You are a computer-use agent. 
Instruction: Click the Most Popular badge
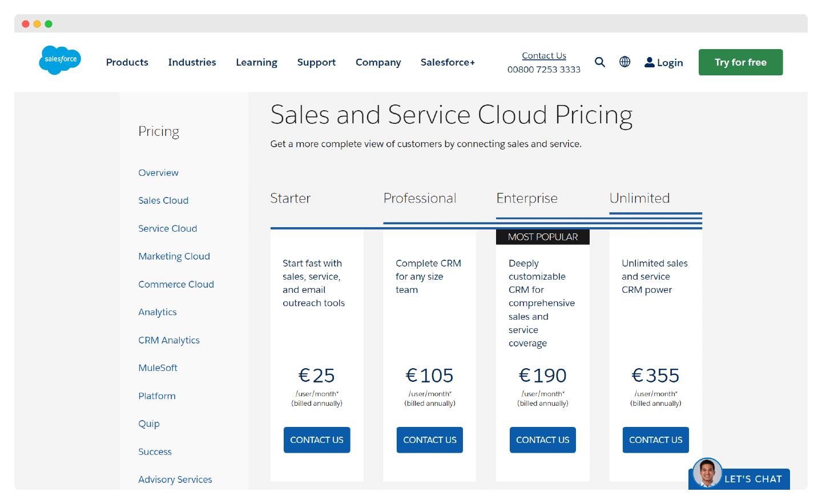pyautogui.click(x=543, y=237)
